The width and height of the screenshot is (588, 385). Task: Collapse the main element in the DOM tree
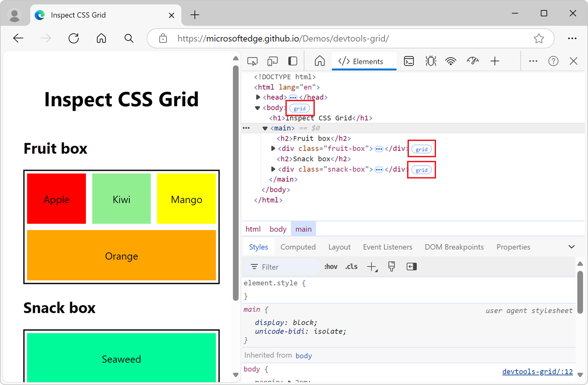point(265,128)
